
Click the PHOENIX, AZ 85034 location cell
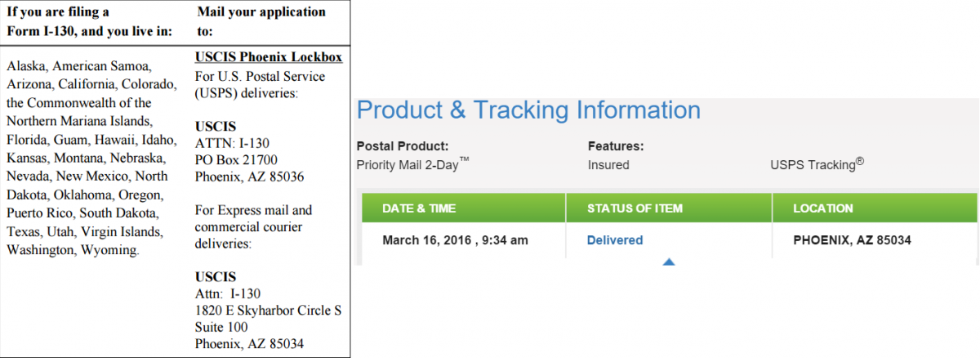coord(852,240)
